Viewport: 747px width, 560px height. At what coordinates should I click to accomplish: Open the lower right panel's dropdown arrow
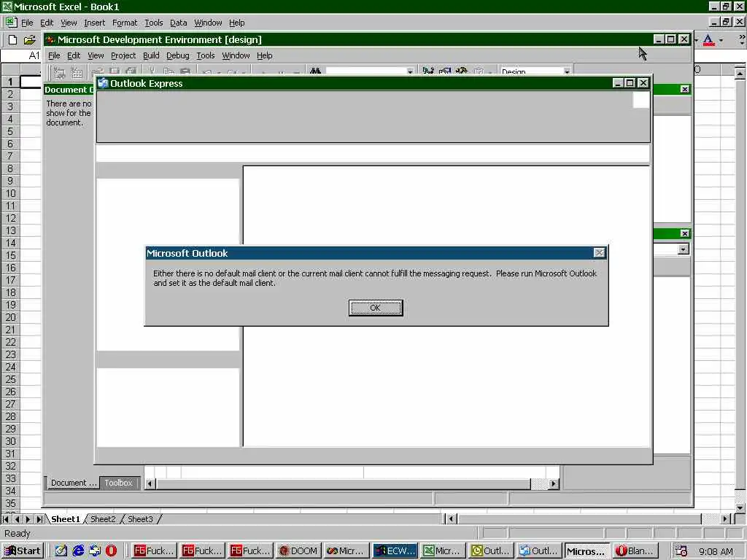(683, 249)
